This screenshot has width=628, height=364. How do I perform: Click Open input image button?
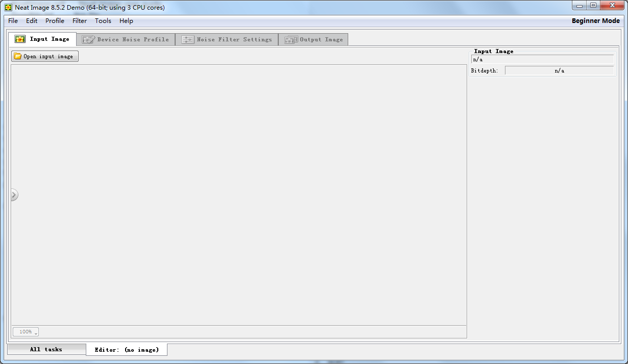coord(45,56)
